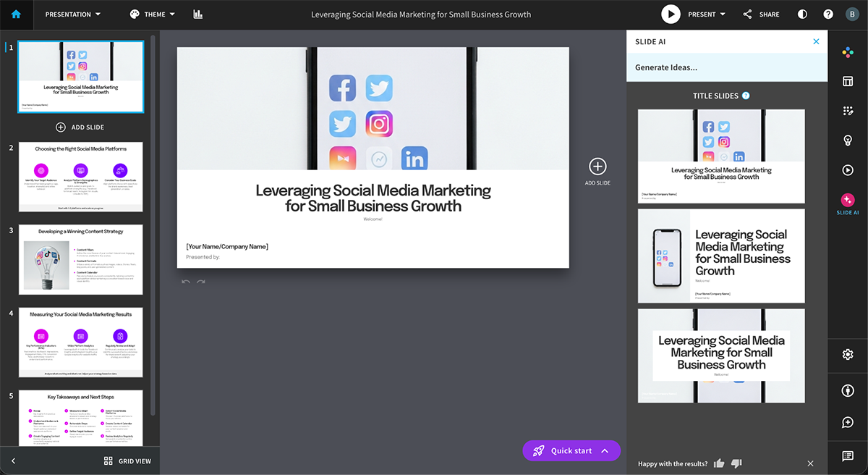Start presentation with Present play button
Viewport: 868px width, 475px height.
(x=671, y=14)
